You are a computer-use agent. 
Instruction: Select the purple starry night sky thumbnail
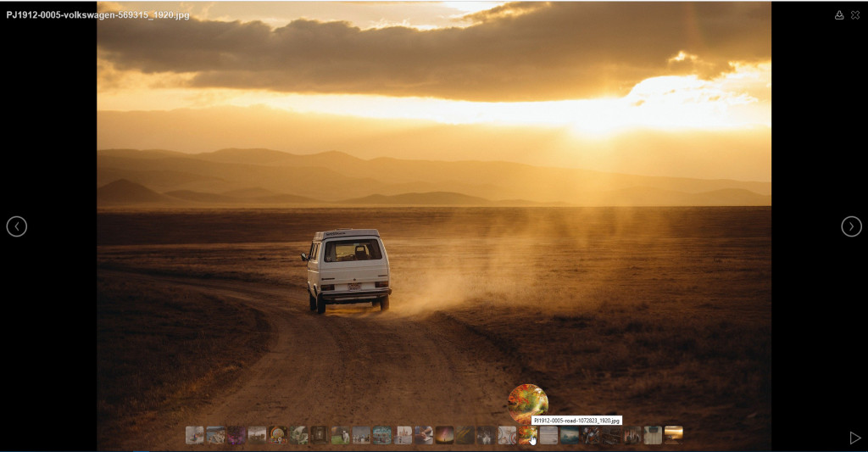445,435
